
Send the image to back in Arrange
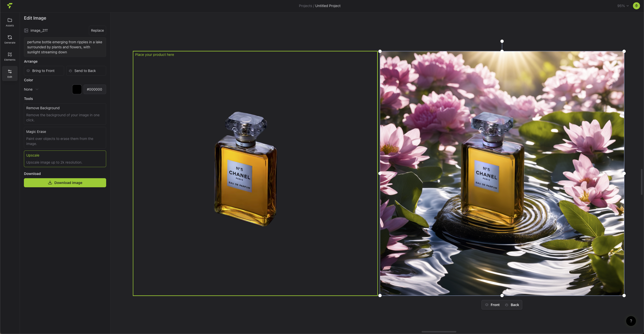click(x=86, y=71)
